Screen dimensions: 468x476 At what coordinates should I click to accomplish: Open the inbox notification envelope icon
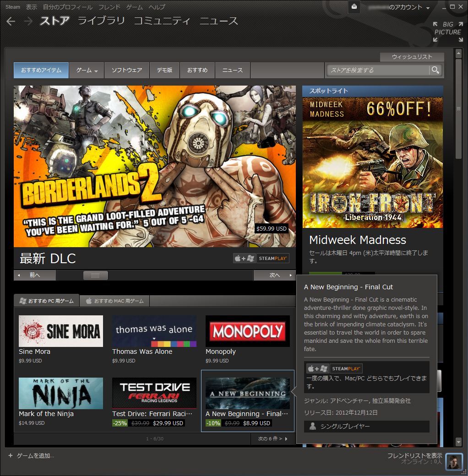coord(354,7)
